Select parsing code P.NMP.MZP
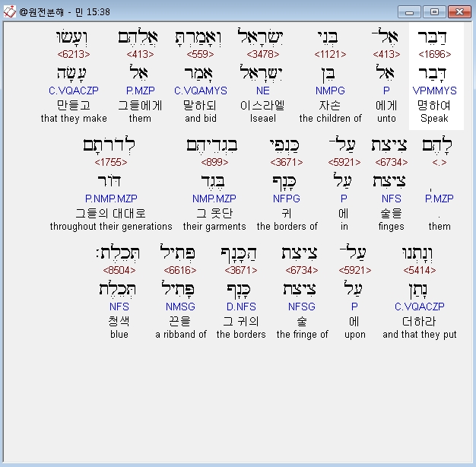 (x=111, y=199)
